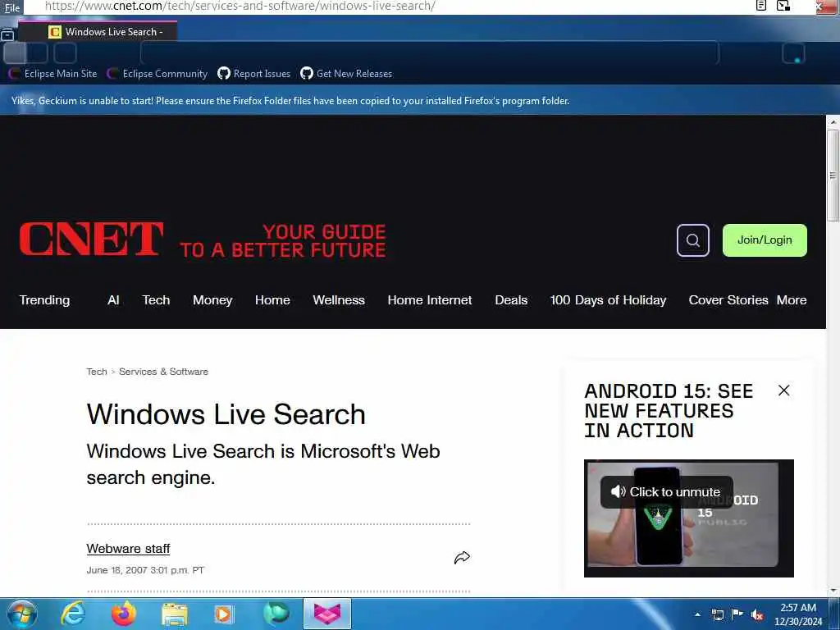840x630 pixels.
Task: Click the article share arrow icon
Action: 462,558
